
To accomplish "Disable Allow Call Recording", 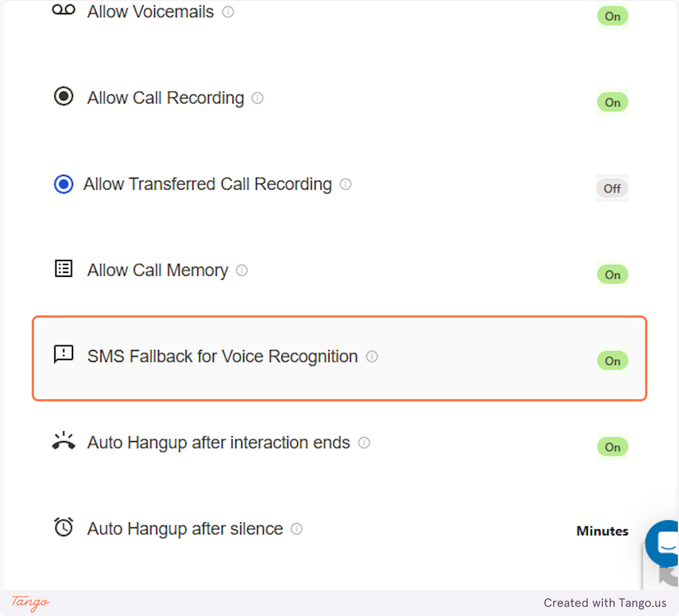I will [612, 102].
